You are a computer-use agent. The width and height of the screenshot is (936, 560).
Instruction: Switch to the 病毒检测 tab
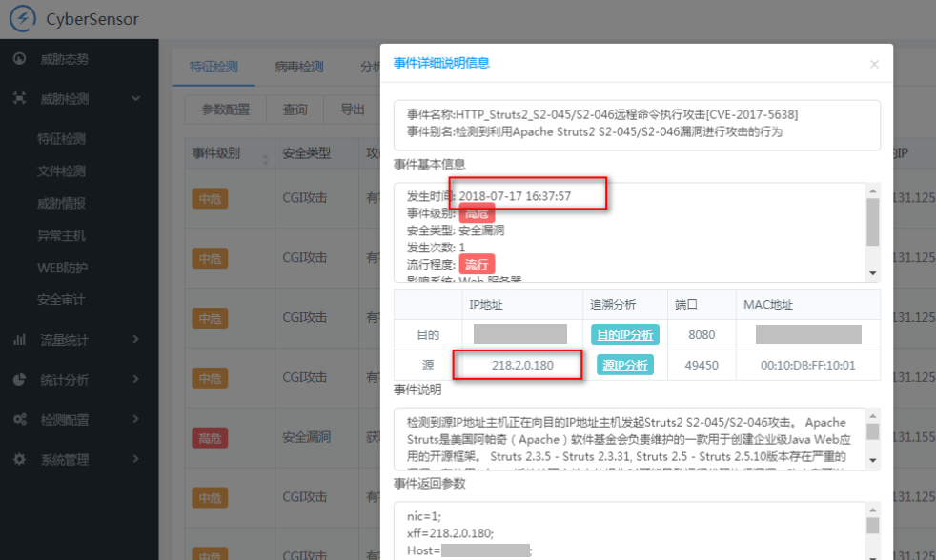tap(299, 67)
